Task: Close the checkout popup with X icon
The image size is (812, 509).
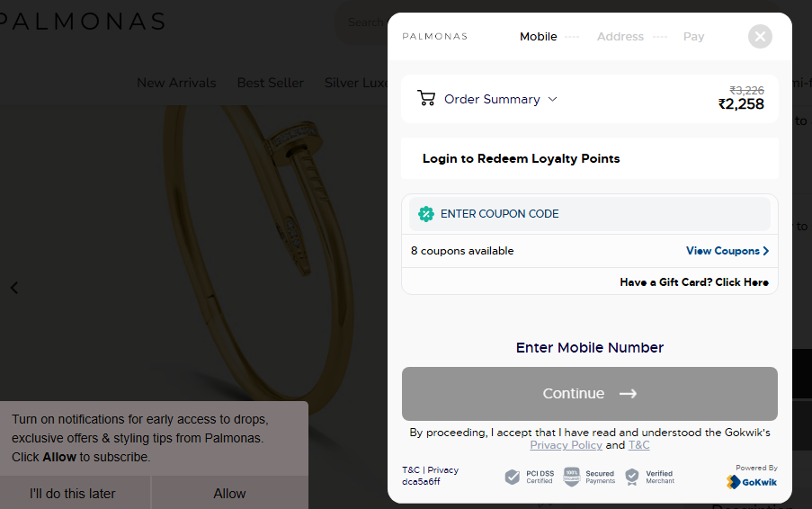Action: pos(760,37)
